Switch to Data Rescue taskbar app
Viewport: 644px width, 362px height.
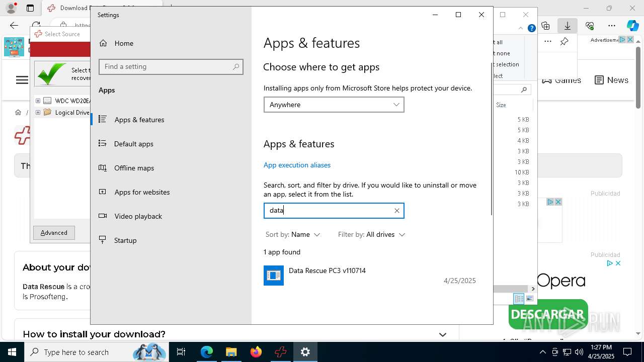(x=281, y=352)
